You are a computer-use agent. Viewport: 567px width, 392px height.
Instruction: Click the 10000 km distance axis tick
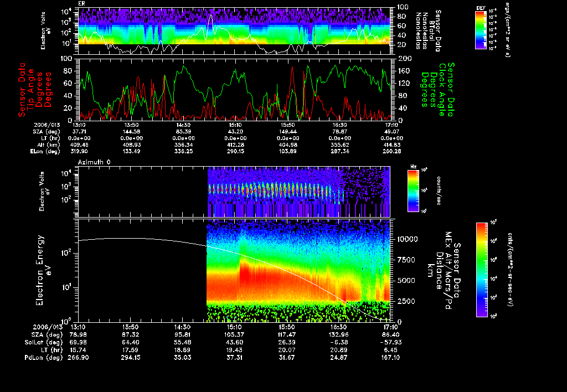408,239
